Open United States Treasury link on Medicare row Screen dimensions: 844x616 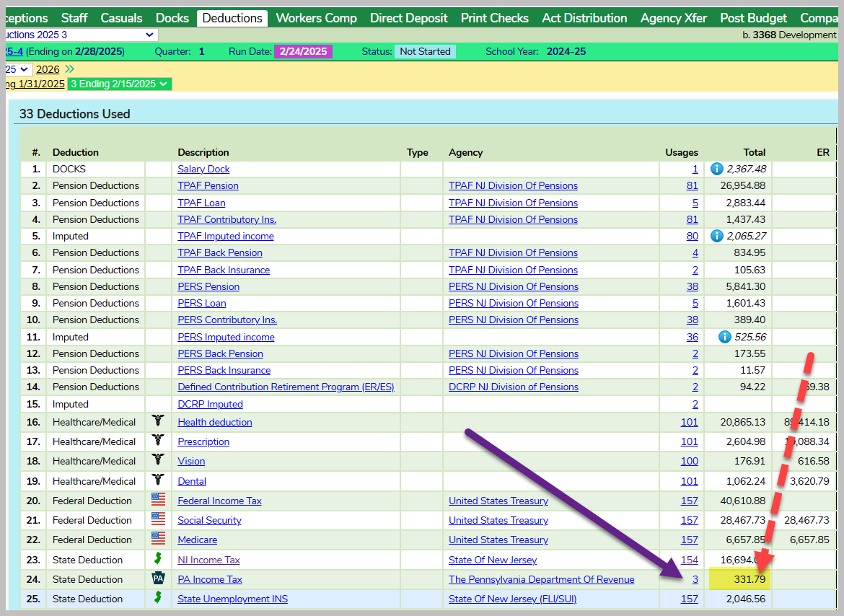(498, 540)
